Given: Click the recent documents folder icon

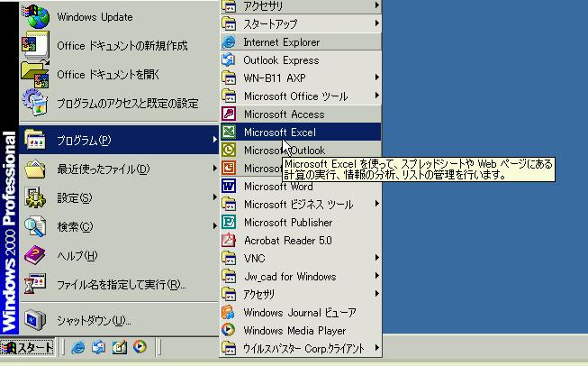Looking at the screenshot, I should pos(35,169).
